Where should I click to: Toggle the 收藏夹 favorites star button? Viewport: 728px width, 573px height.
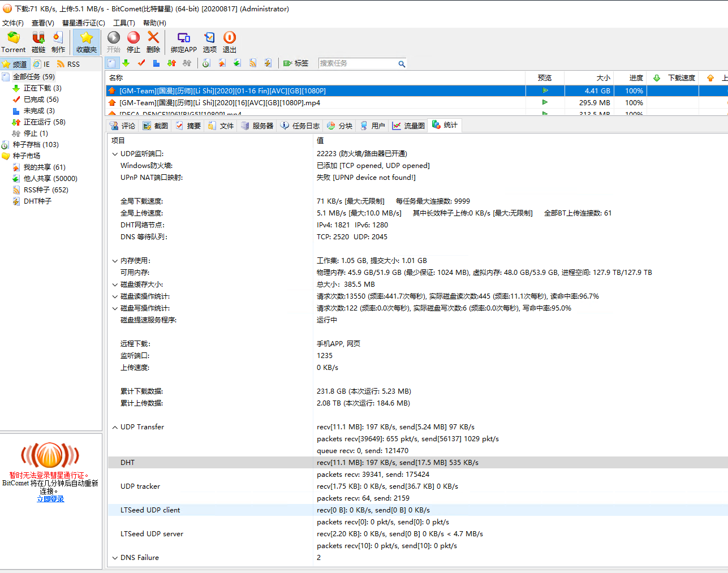87,42
